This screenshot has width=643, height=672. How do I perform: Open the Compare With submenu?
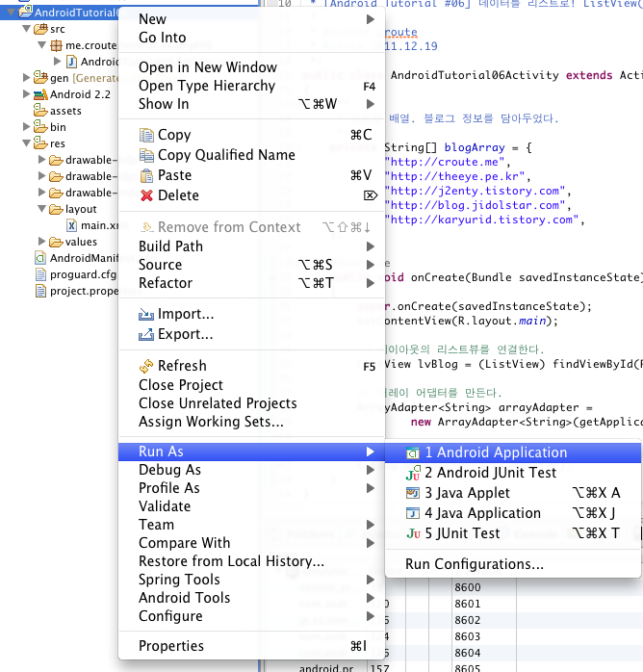click(x=252, y=543)
